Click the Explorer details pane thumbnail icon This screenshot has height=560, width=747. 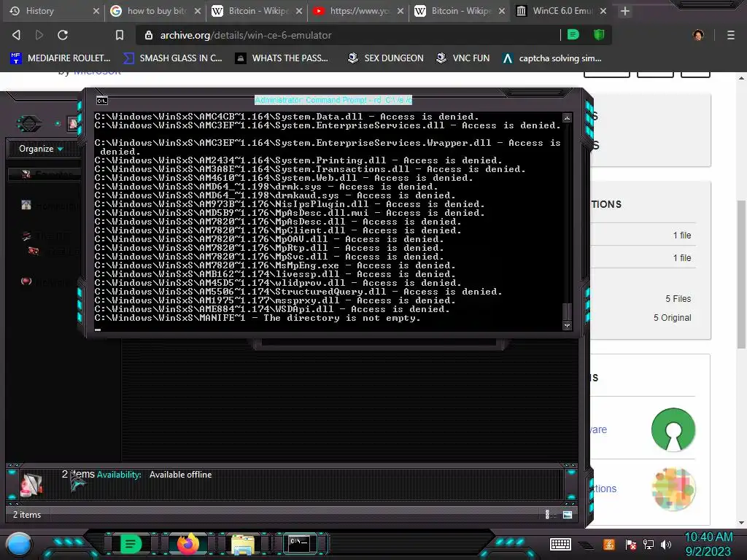click(31, 485)
